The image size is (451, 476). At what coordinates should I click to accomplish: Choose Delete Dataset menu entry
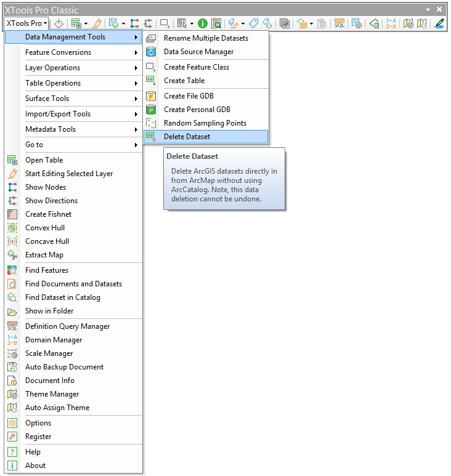[206, 137]
